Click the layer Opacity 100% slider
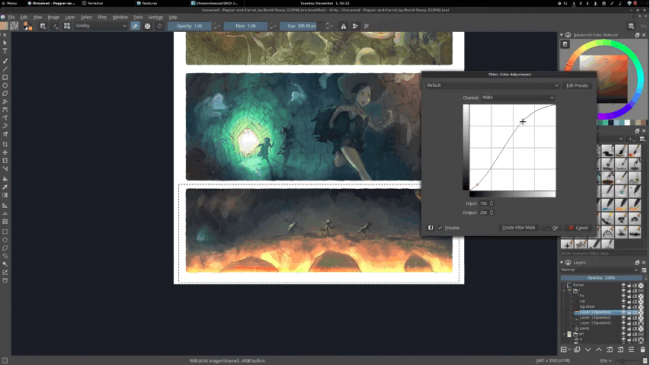Viewport: 650px width, 365px height. 601,278
